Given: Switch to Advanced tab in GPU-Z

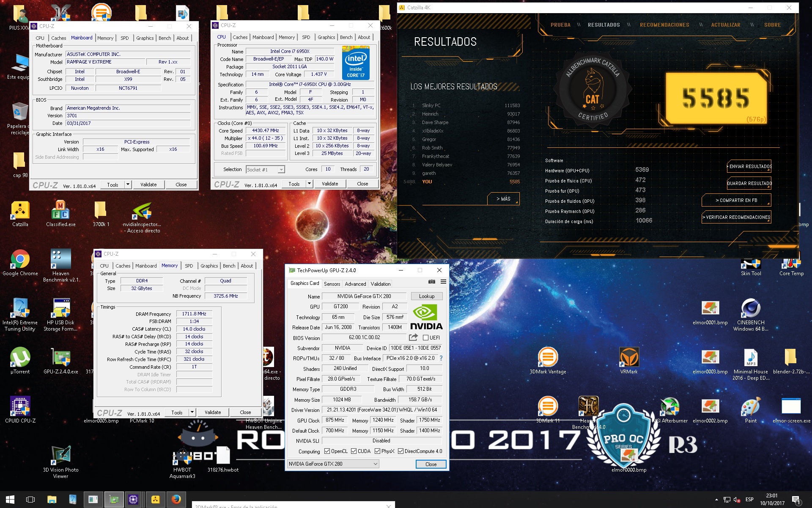Looking at the screenshot, I should tap(355, 284).
